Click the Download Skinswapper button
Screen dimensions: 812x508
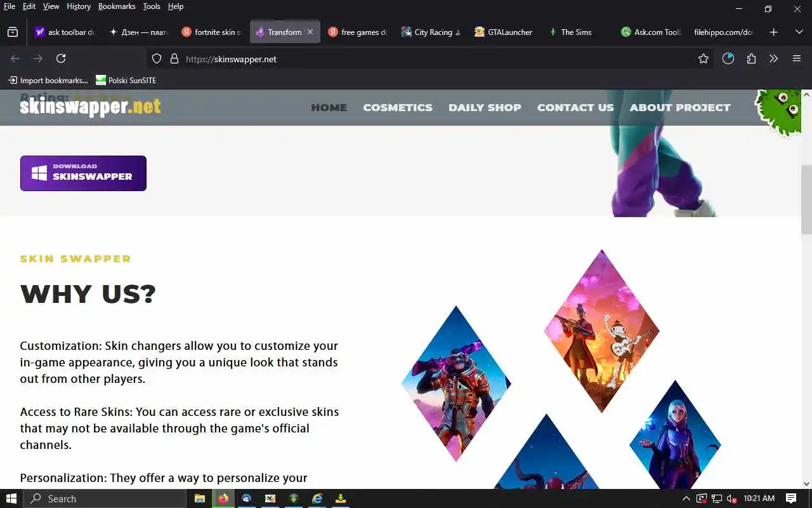coord(83,173)
